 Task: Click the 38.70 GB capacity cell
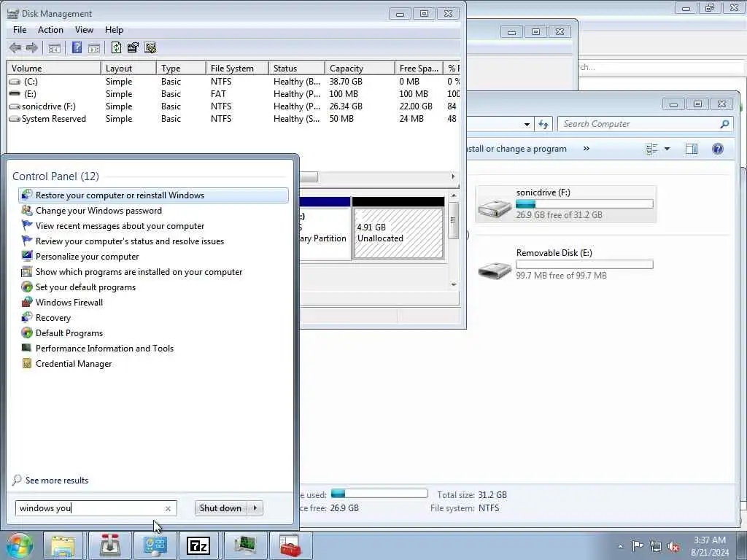tap(346, 82)
